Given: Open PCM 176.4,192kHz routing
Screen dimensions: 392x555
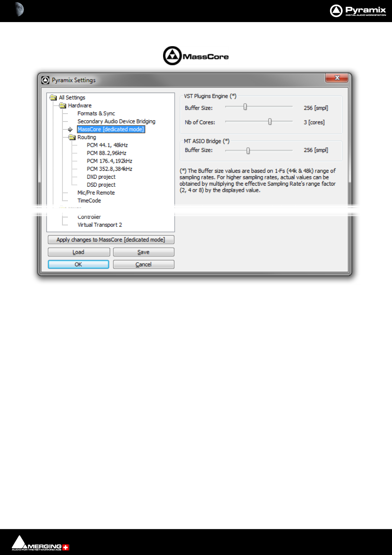Looking at the screenshot, I should pos(109,161).
